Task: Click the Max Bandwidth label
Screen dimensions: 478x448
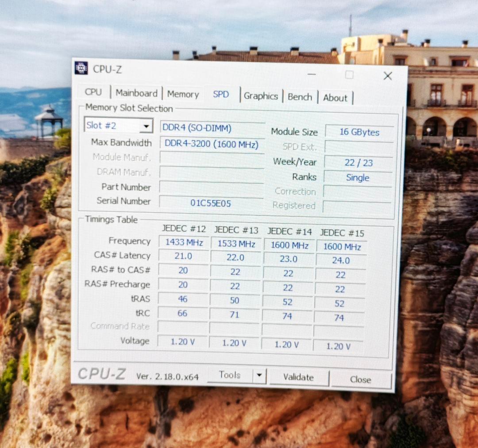Action: coord(121,142)
